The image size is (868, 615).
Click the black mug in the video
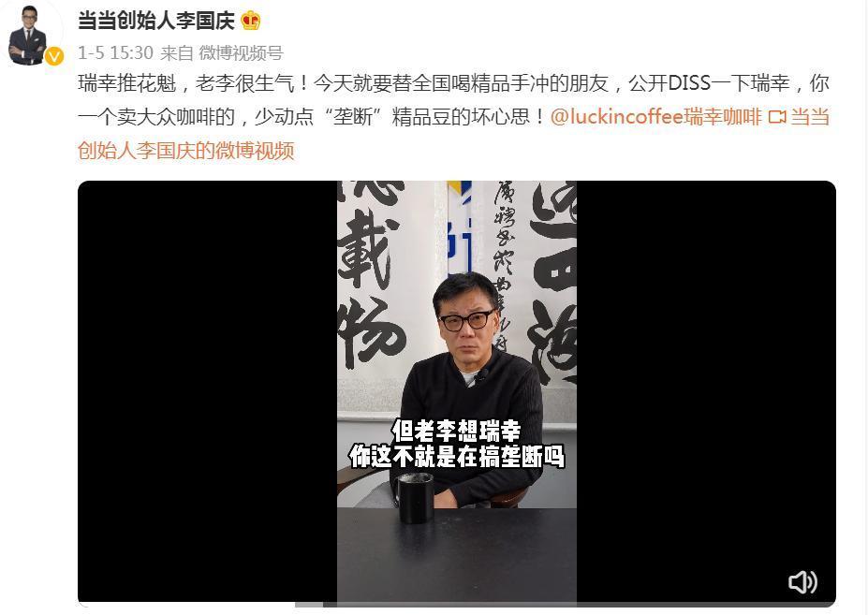pyautogui.click(x=415, y=498)
